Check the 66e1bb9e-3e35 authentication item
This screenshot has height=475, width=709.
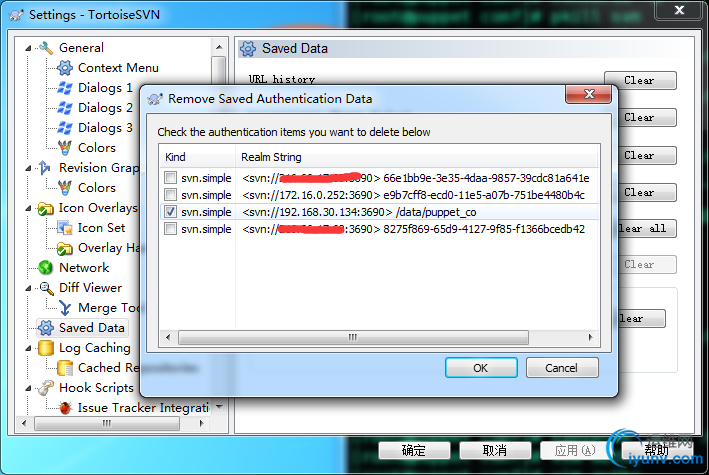[170, 178]
